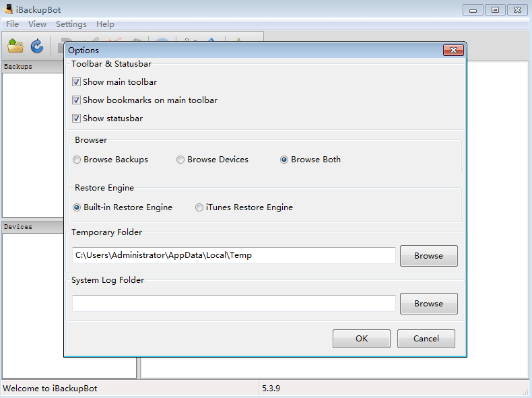The image size is (532, 398).
Task: Select Browse Backups radio option
Action: 77,160
